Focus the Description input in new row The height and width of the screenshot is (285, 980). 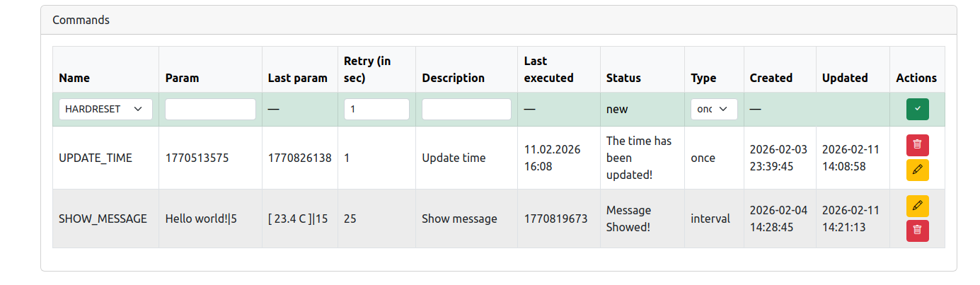coord(466,109)
